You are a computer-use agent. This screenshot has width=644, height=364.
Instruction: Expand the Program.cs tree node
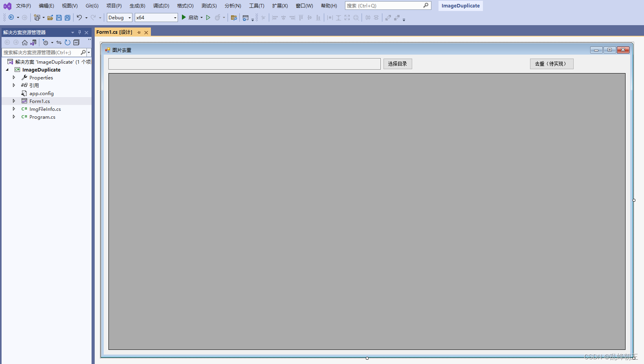(x=14, y=117)
